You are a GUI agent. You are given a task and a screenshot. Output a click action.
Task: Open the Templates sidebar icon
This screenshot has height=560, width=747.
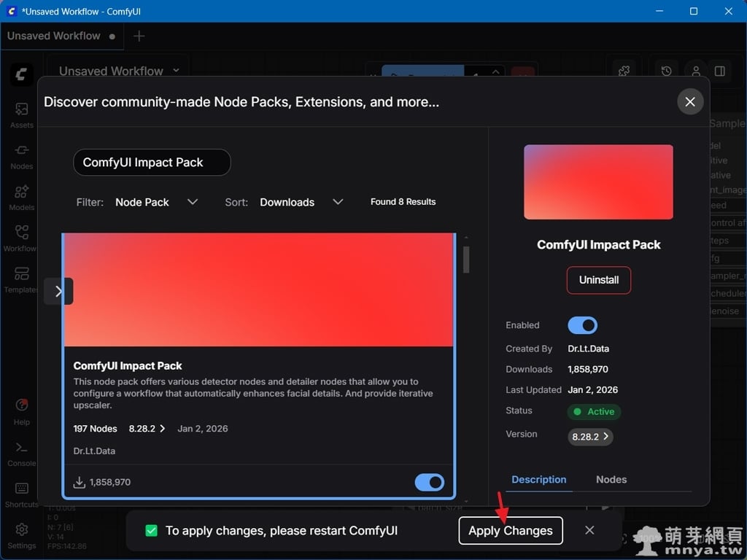[22, 278]
